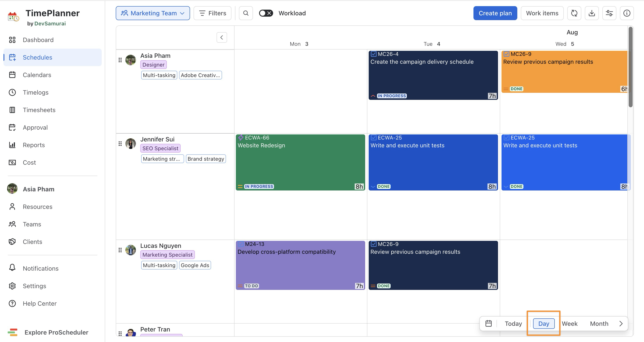
Task: Switch to the Day view
Action: pyautogui.click(x=544, y=324)
